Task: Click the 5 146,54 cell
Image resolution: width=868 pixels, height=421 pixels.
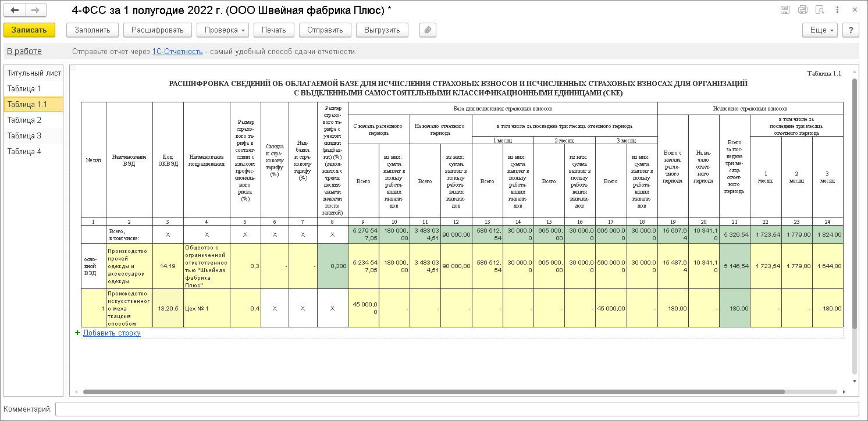Action: tap(734, 266)
